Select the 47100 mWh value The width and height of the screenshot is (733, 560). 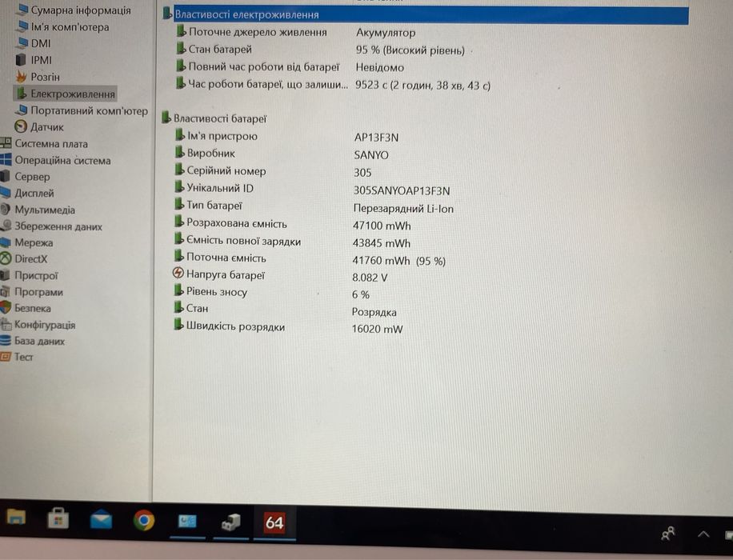[382, 226]
